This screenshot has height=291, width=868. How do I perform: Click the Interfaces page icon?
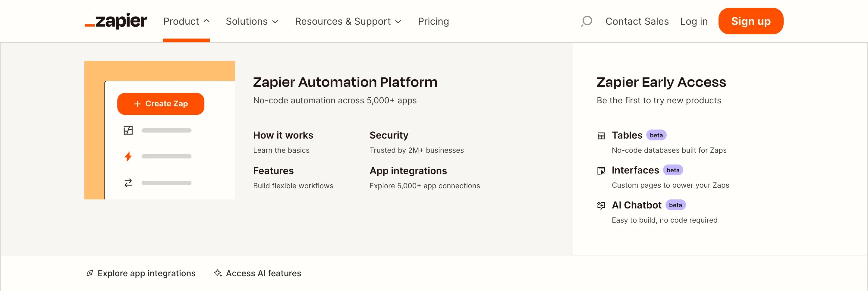pos(601,171)
